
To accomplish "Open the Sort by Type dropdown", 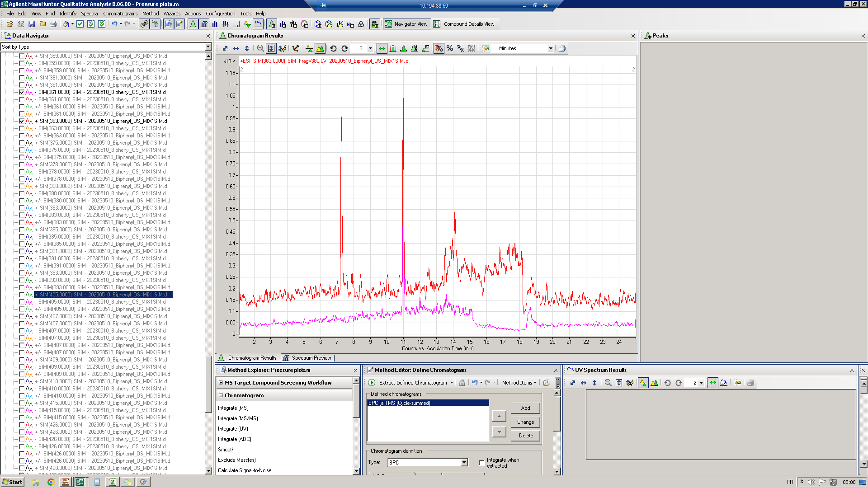I will (x=208, y=47).
